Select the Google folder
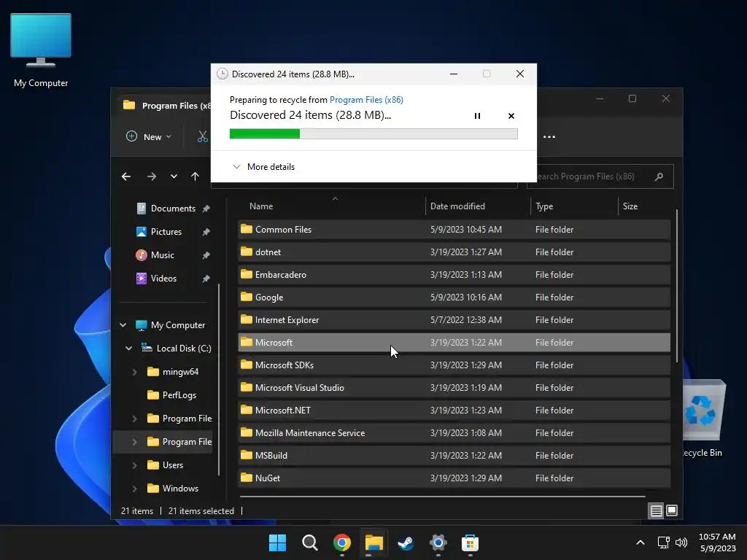 coord(454,297)
